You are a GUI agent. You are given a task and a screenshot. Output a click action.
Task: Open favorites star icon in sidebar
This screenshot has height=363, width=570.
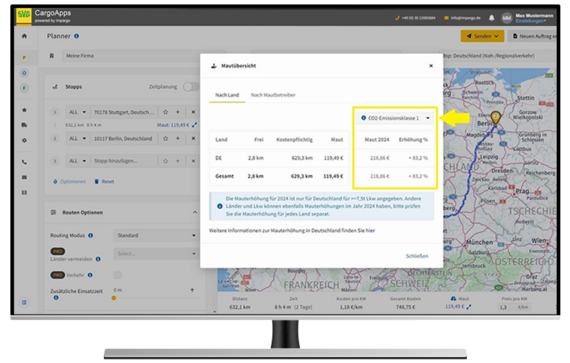pos(24,110)
